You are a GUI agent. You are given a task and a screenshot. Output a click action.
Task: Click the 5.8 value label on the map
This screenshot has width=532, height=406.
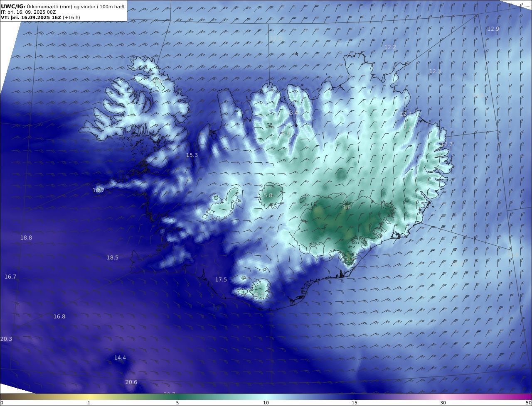click(x=268, y=196)
